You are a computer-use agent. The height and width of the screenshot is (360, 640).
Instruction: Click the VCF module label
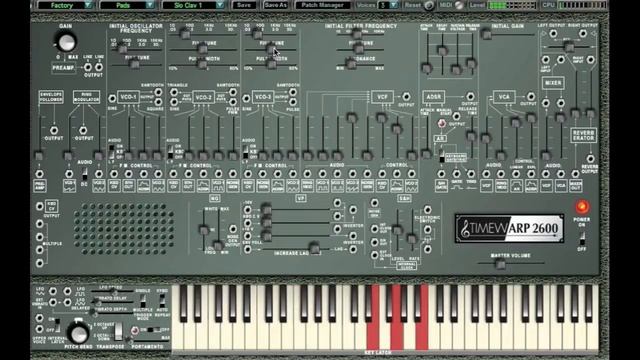point(382,97)
